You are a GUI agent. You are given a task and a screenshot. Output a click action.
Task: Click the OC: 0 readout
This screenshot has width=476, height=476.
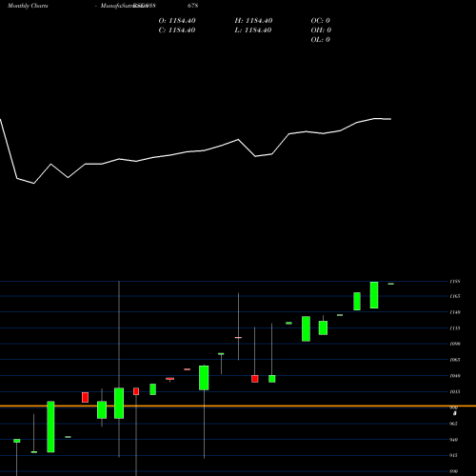click(321, 21)
